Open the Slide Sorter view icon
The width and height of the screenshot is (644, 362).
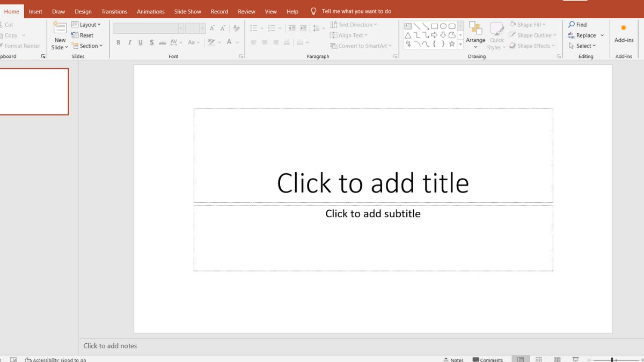tap(539, 359)
